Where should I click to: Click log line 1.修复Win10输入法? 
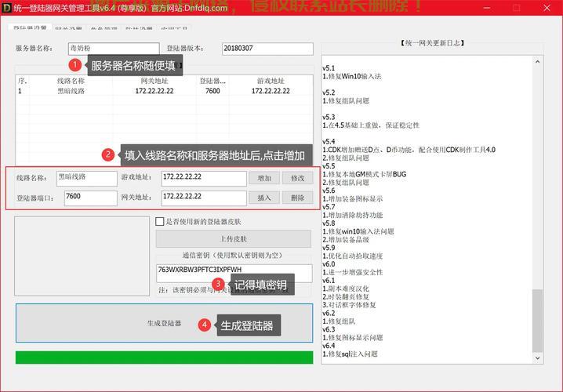point(352,76)
